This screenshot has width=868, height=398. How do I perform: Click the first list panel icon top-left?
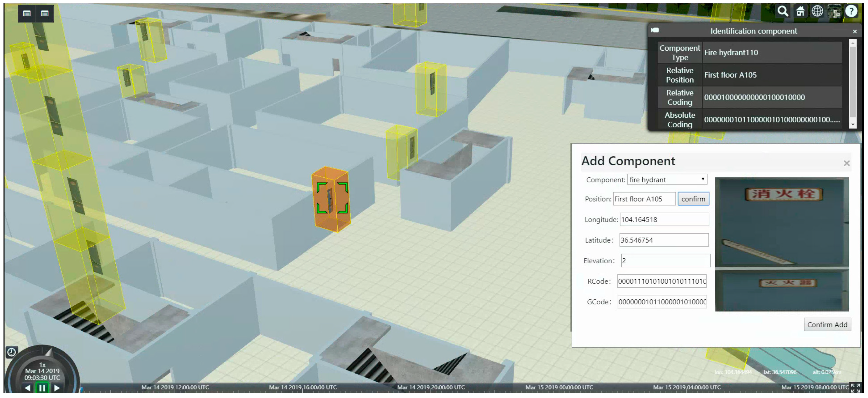27,14
